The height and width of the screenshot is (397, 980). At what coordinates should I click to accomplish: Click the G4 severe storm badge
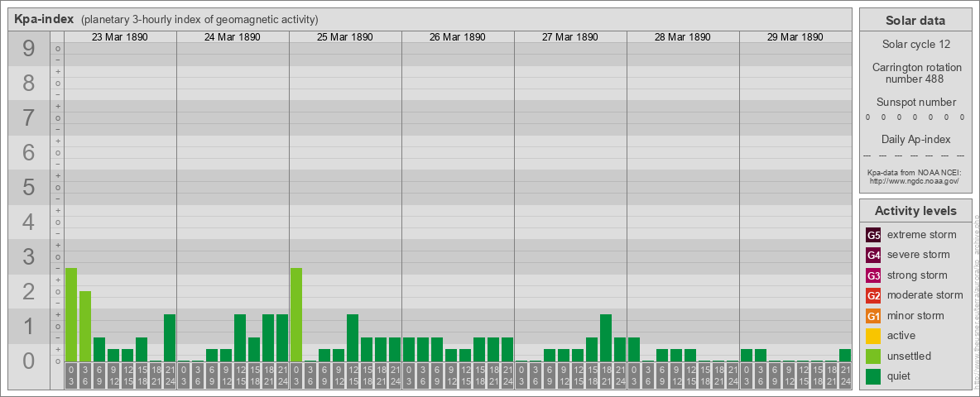click(x=873, y=256)
